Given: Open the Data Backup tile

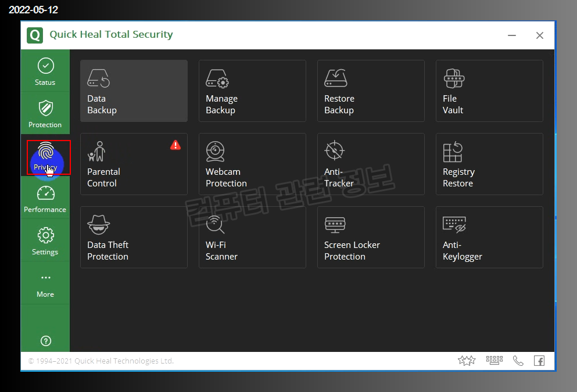Looking at the screenshot, I should [x=134, y=91].
